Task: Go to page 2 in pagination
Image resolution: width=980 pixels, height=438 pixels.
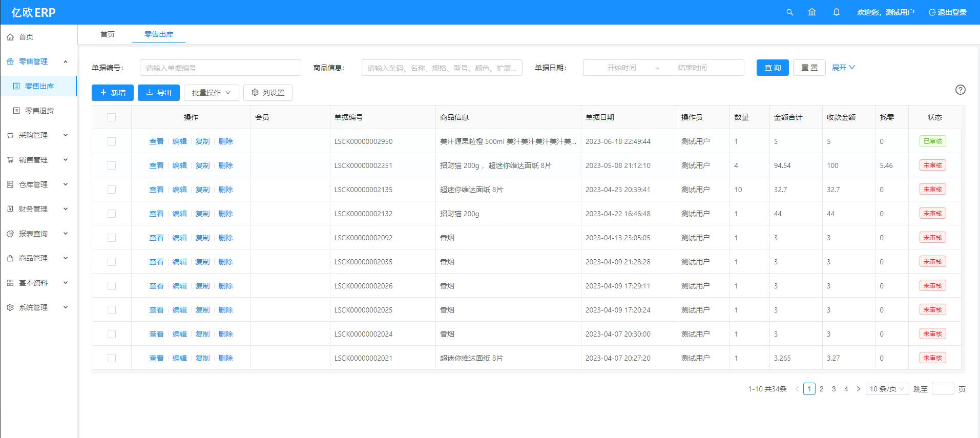Action: click(822, 389)
